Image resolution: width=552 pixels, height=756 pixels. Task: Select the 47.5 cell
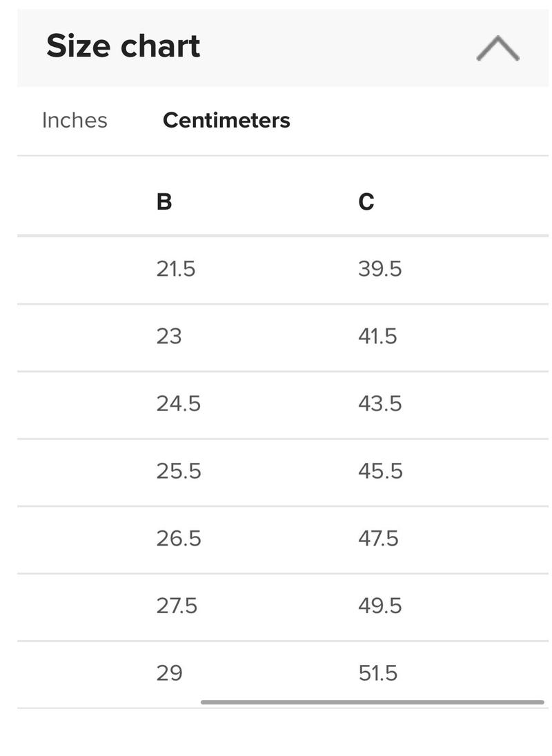(x=378, y=539)
